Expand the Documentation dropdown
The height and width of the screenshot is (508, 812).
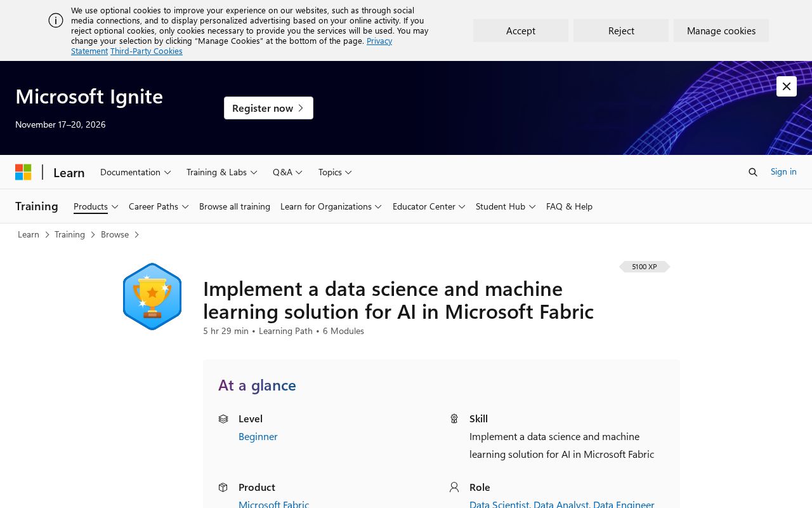tap(136, 172)
